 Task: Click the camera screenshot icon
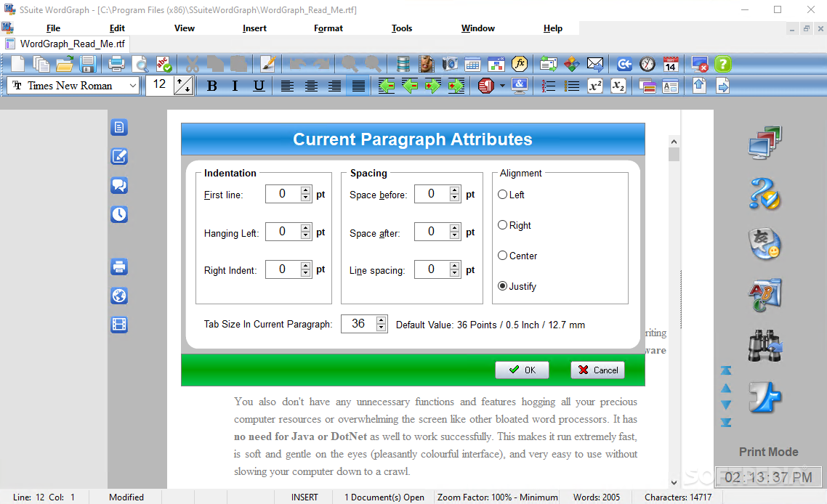449,65
